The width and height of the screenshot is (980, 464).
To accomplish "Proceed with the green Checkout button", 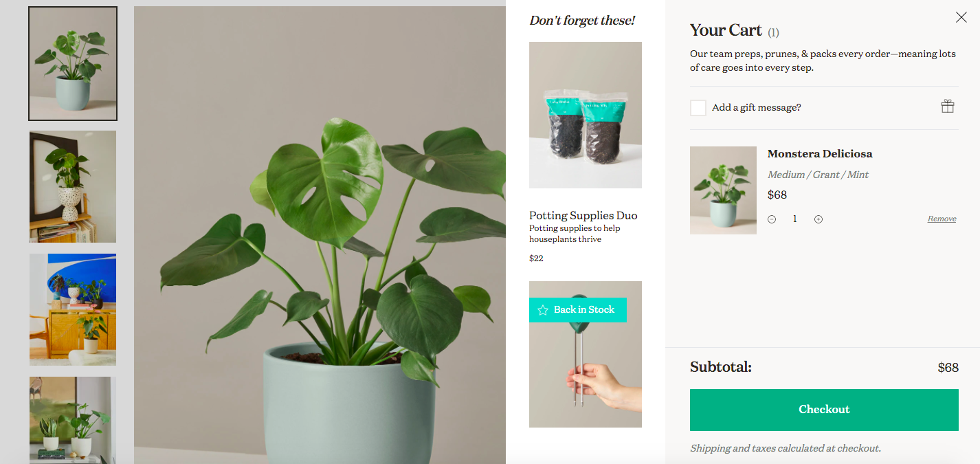I will pyautogui.click(x=824, y=410).
